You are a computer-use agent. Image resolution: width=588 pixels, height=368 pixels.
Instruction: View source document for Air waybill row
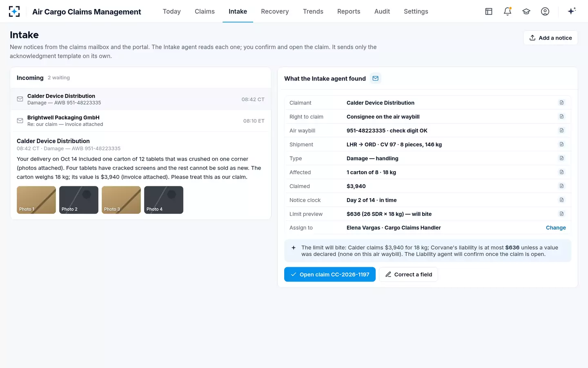pos(561,130)
